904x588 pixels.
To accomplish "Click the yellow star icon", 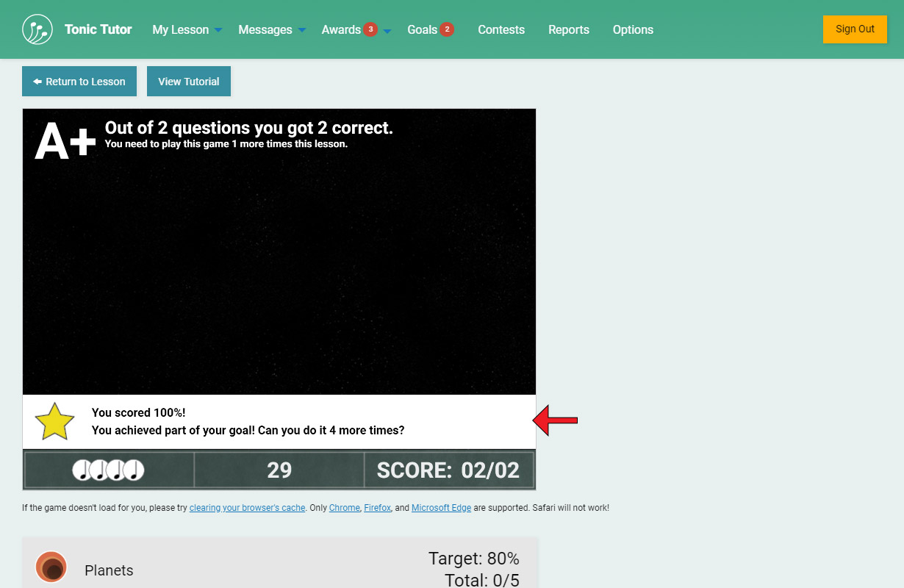I will (55, 422).
